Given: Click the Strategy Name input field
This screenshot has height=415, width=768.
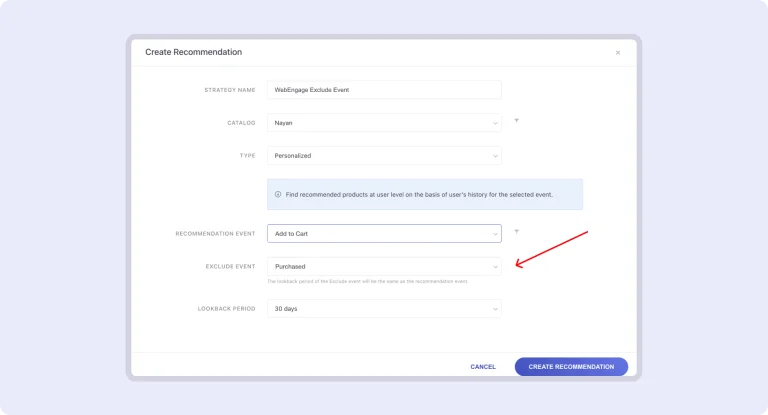Looking at the screenshot, I should (x=384, y=90).
